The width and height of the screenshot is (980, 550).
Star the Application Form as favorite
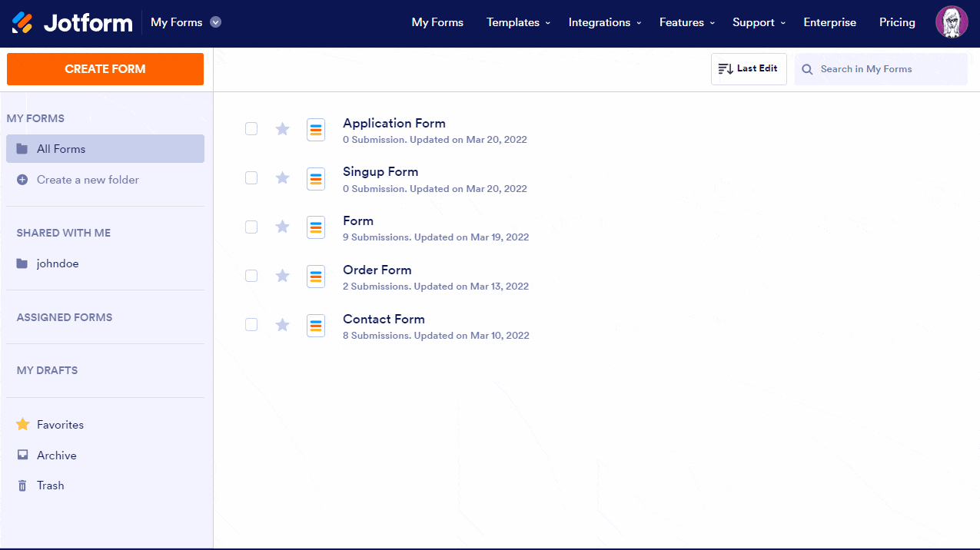pyautogui.click(x=282, y=129)
